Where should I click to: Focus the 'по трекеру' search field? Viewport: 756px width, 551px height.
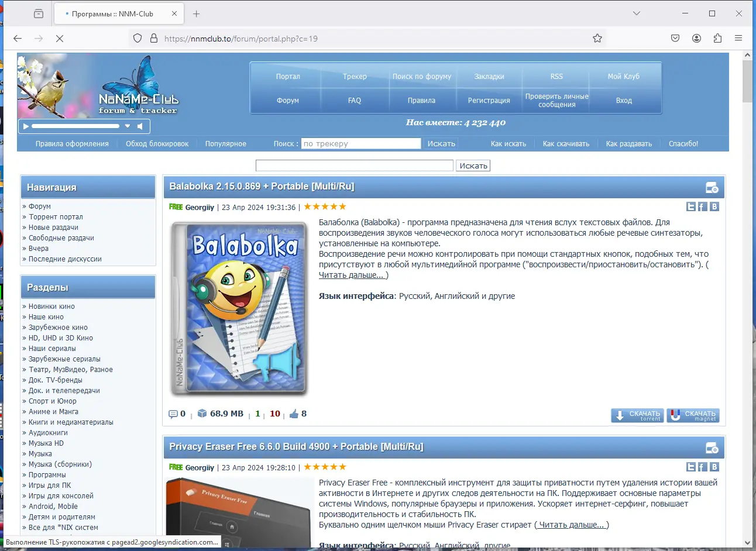tap(361, 143)
